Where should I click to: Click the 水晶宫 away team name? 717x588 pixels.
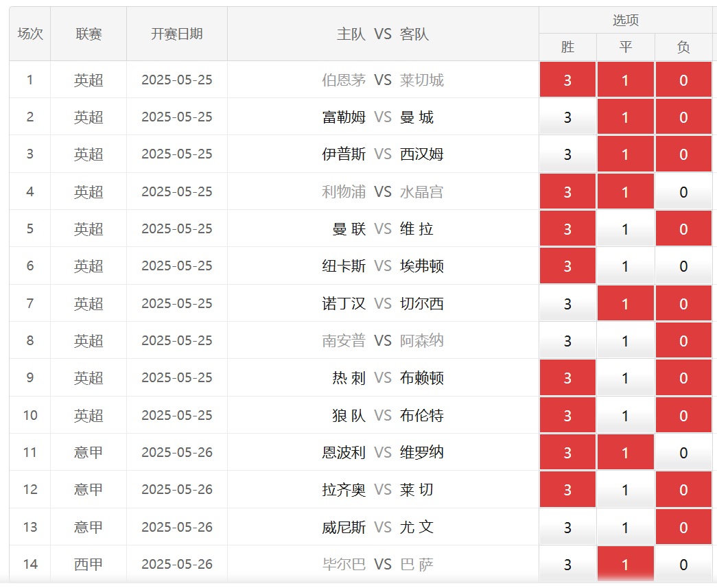pyautogui.click(x=421, y=191)
